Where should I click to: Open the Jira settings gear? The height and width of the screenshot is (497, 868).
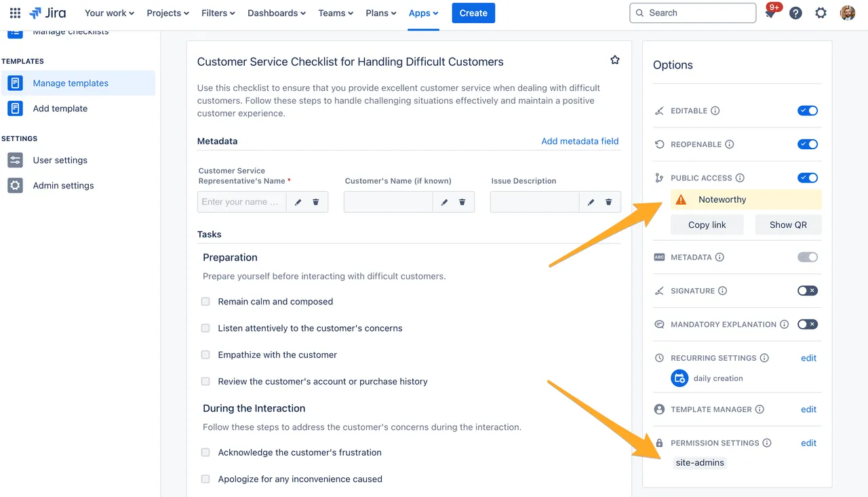[x=821, y=13]
